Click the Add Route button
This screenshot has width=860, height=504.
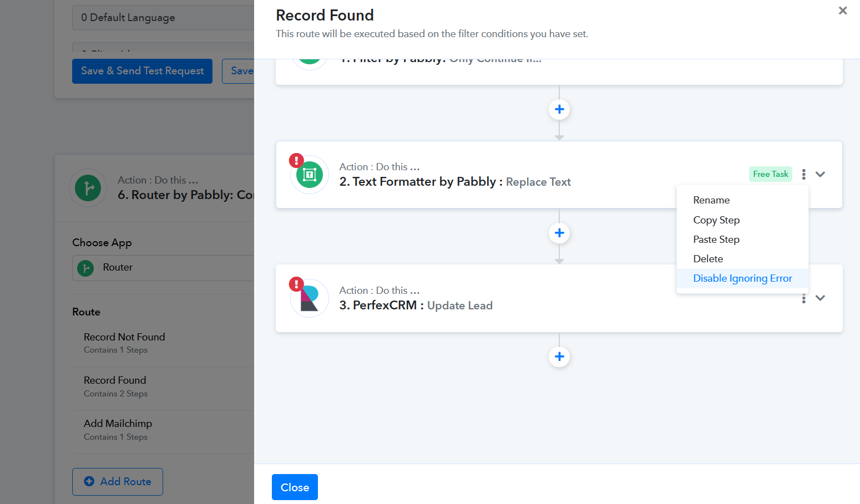pyautogui.click(x=118, y=482)
